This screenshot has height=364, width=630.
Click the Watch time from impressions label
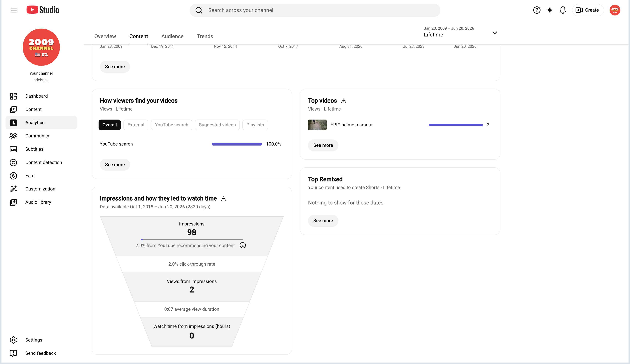(192, 326)
